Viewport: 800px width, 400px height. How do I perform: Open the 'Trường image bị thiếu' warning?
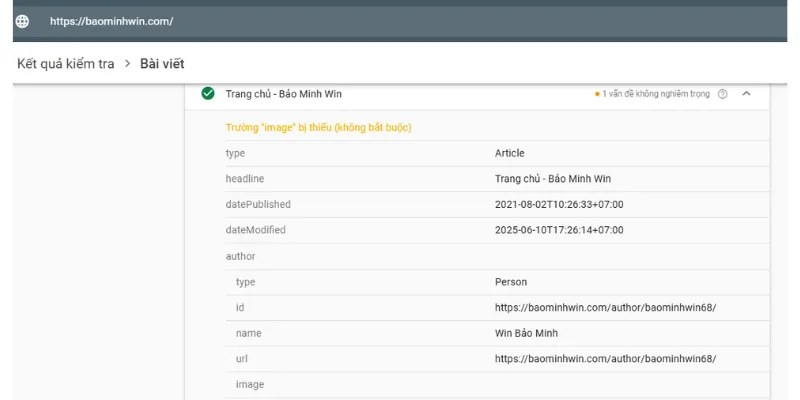pyautogui.click(x=318, y=128)
